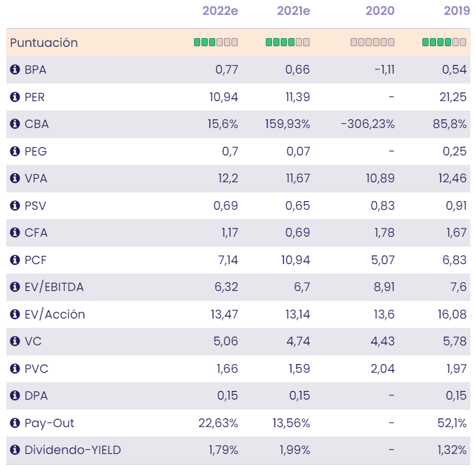Open the Pay-Out info icon

click(x=15, y=423)
